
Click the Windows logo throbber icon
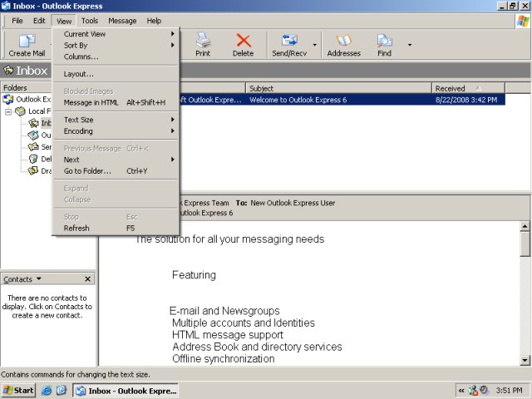pos(523,21)
